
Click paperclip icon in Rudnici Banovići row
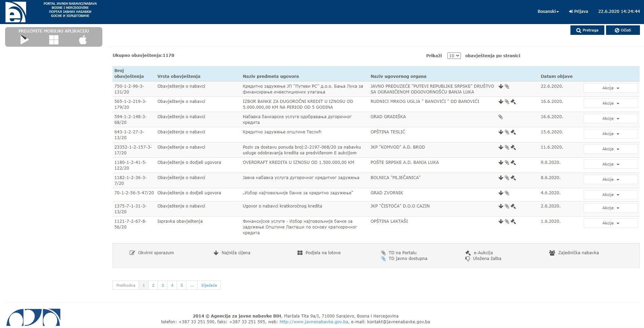[507, 102]
